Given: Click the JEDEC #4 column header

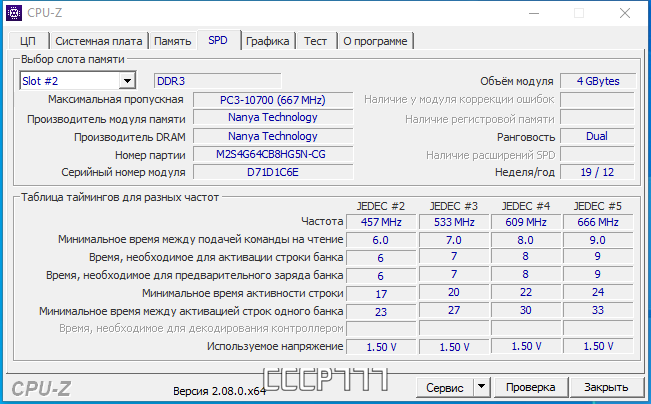Looking at the screenshot, I should [526, 206].
